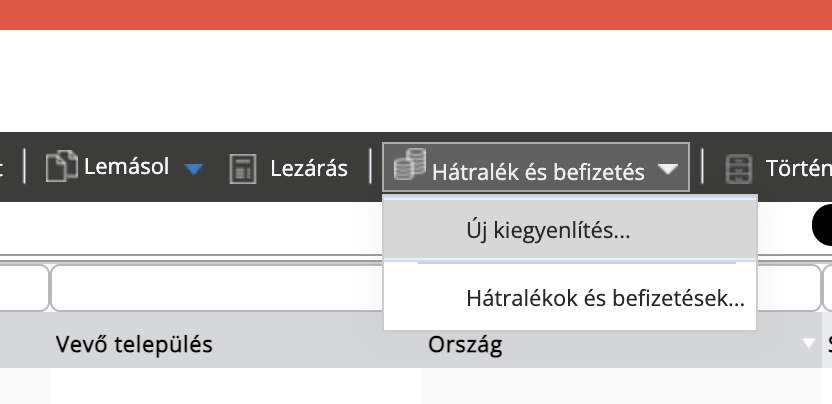Click the Hátralék és befizetés label
The width and height of the screenshot is (832, 404).
click(x=538, y=171)
